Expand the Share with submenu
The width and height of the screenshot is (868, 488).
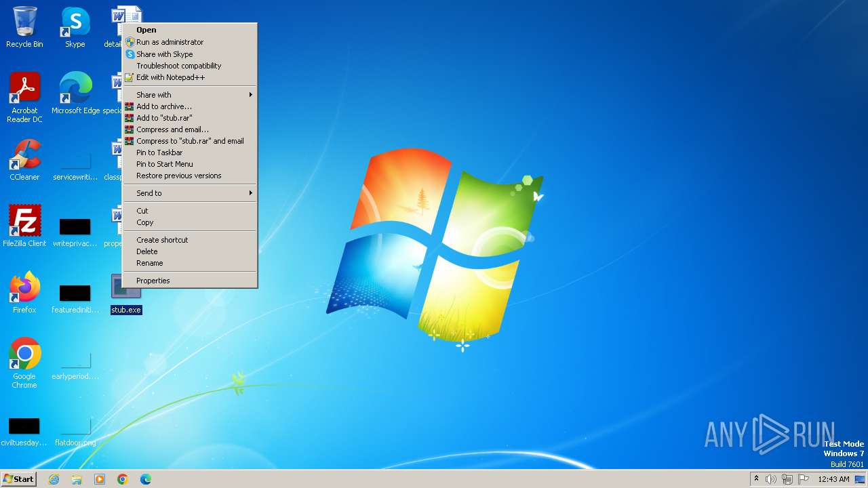[190, 95]
